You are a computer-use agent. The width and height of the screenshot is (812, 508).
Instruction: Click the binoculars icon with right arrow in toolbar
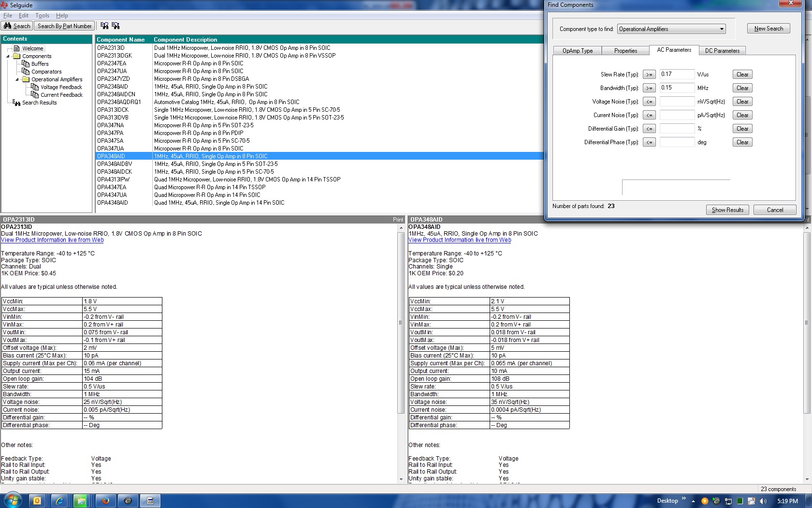coord(116,26)
